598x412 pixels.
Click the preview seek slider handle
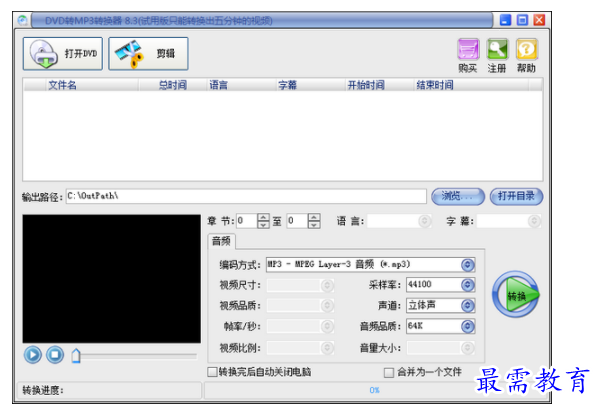pos(76,356)
